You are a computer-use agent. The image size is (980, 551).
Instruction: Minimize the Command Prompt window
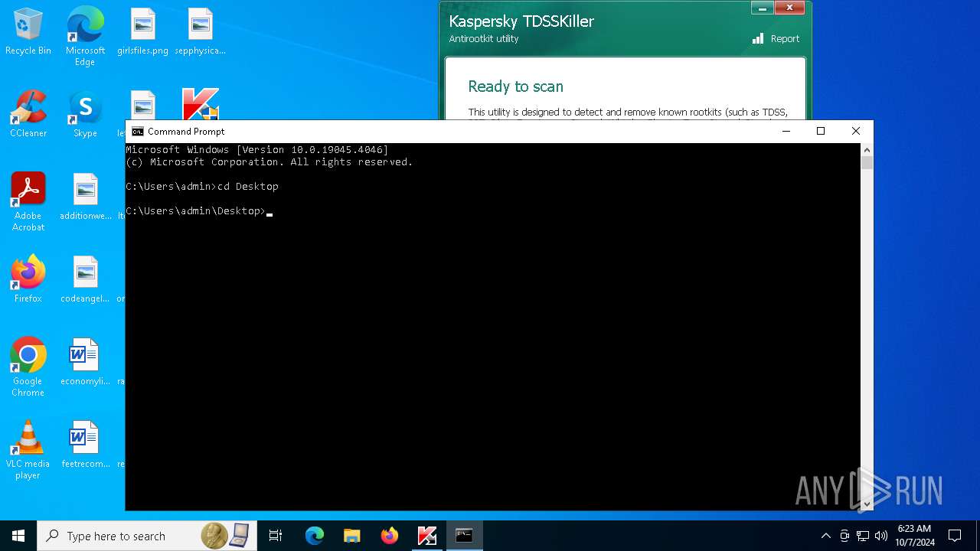pyautogui.click(x=786, y=132)
